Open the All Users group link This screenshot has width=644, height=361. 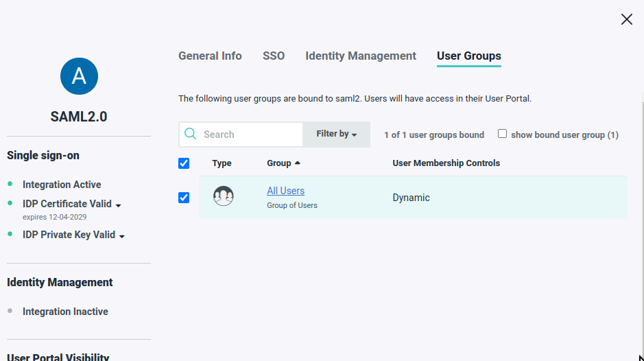(285, 191)
